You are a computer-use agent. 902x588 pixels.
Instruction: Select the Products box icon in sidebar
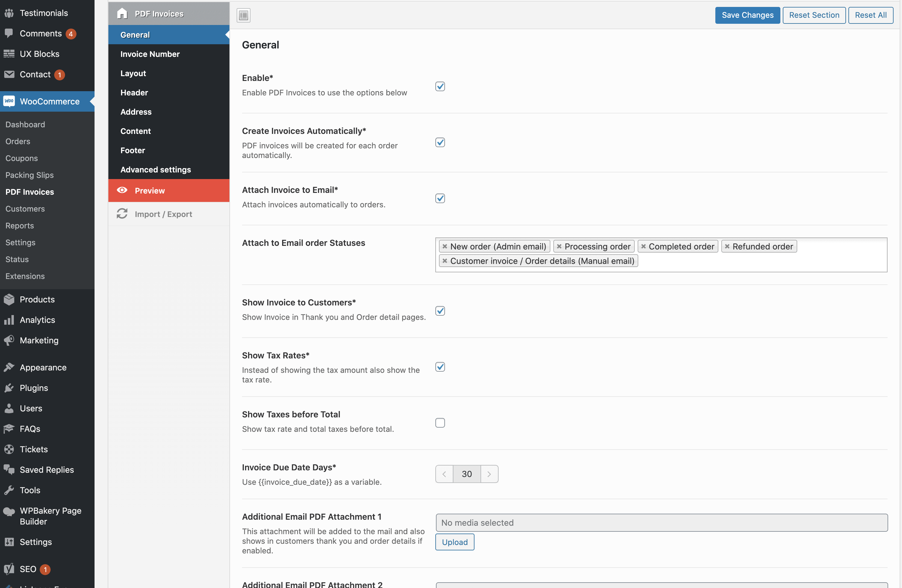[x=9, y=299]
